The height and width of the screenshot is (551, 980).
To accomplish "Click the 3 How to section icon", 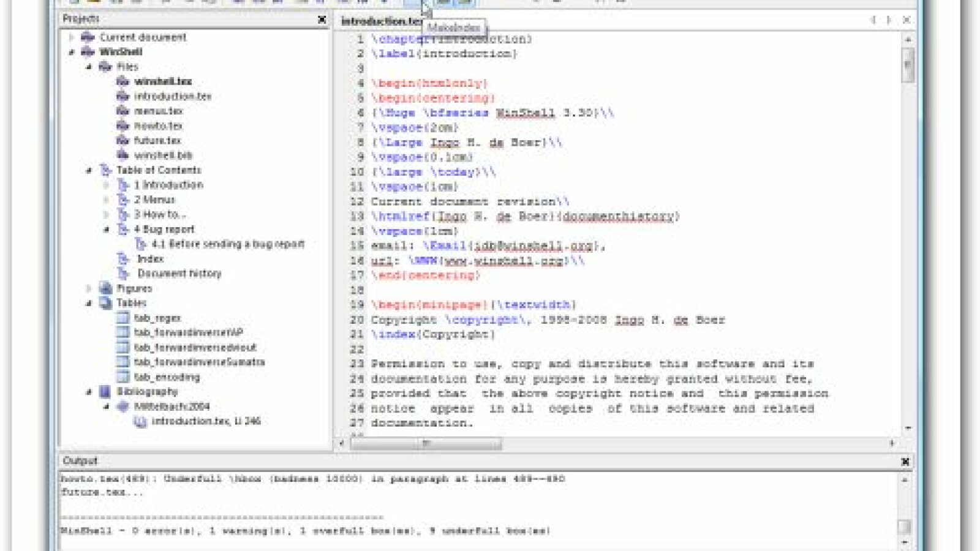I will tap(123, 214).
